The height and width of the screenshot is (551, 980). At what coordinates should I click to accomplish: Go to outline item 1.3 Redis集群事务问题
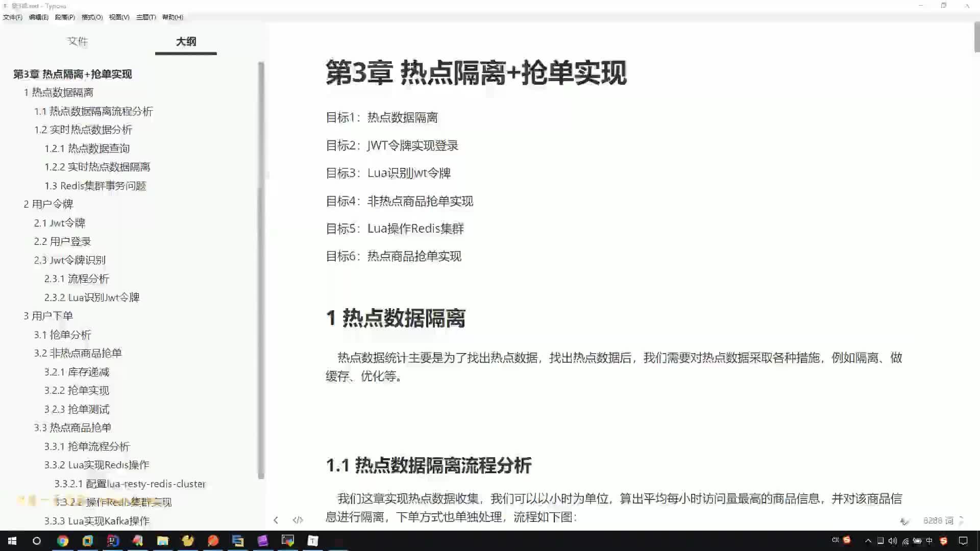click(95, 186)
